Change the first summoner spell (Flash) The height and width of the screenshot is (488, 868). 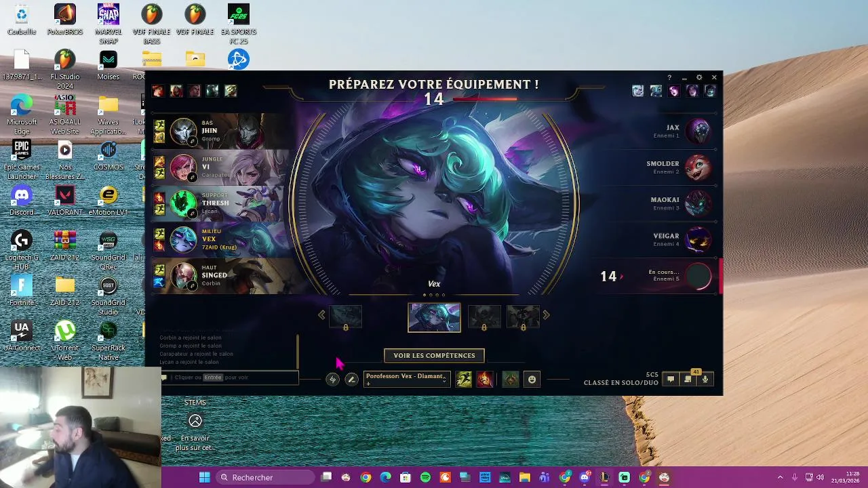[x=464, y=380]
